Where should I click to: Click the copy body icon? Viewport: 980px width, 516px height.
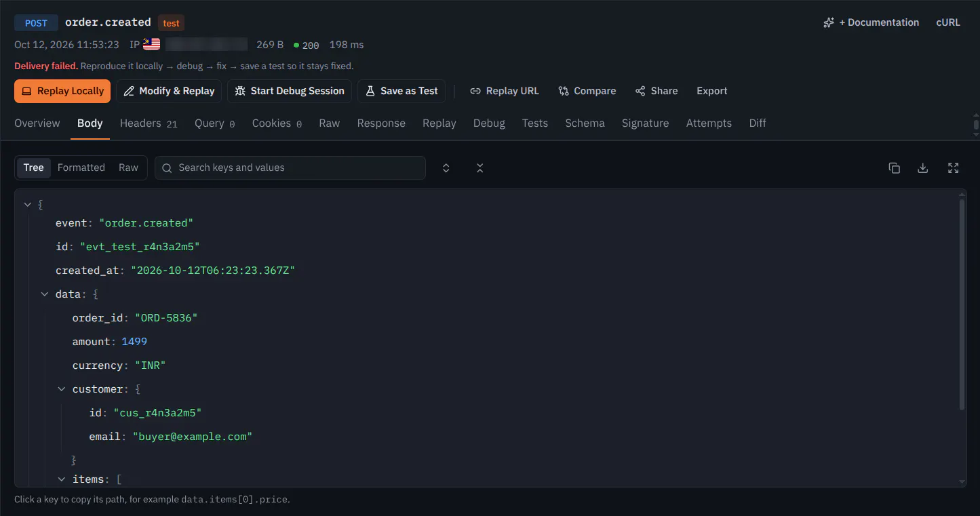(x=895, y=168)
